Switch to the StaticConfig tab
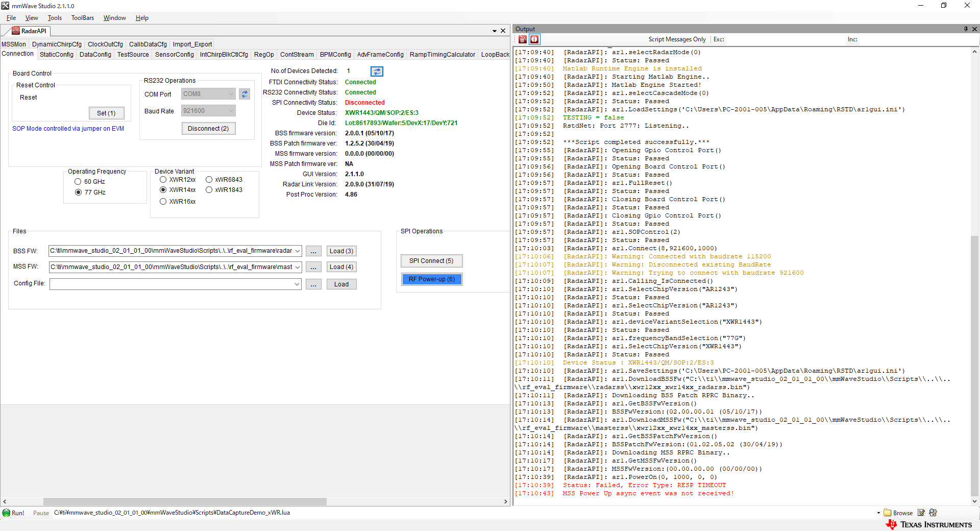The height and width of the screenshot is (531, 980). [57, 55]
